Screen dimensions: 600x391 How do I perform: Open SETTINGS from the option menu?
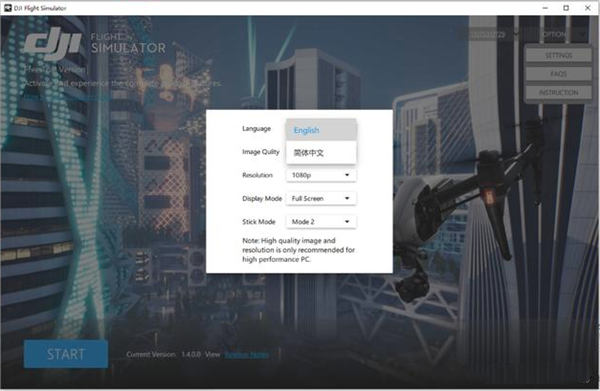[558, 55]
